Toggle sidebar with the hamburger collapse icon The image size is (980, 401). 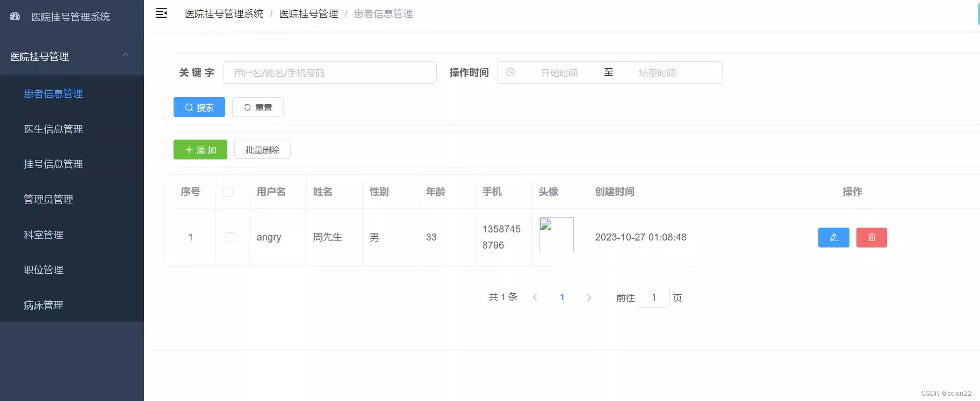point(161,13)
